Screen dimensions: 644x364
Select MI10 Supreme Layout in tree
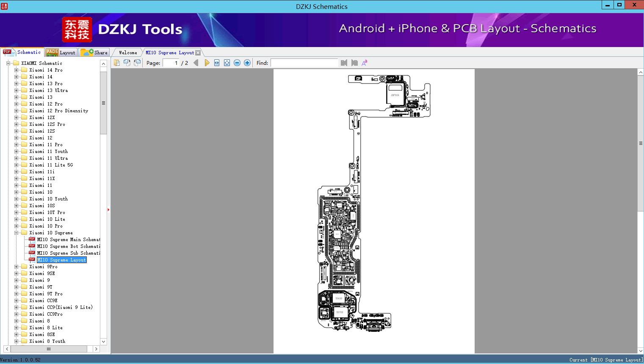[x=62, y=260]
